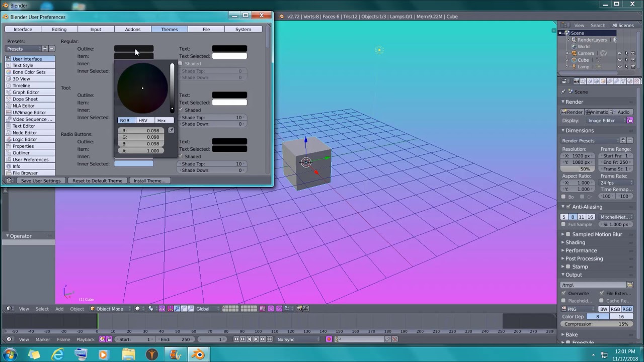Switch to the Input preferences tab
This screenshot has width=644, height=362.
pyautogui.click(x=96, y=29)
